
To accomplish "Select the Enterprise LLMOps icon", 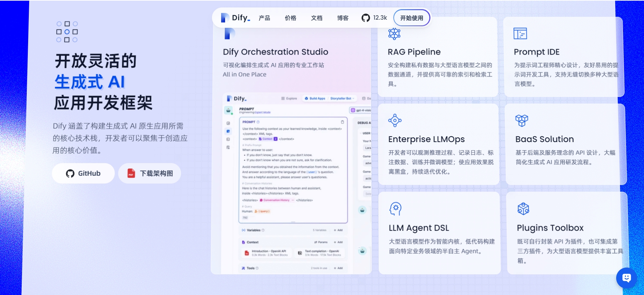I will pos(395,120).
